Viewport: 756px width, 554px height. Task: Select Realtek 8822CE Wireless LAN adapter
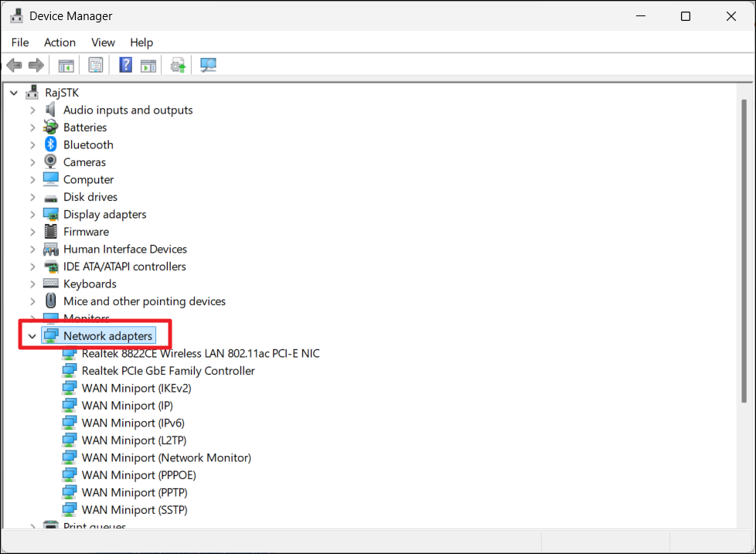[x=200, y=353]
